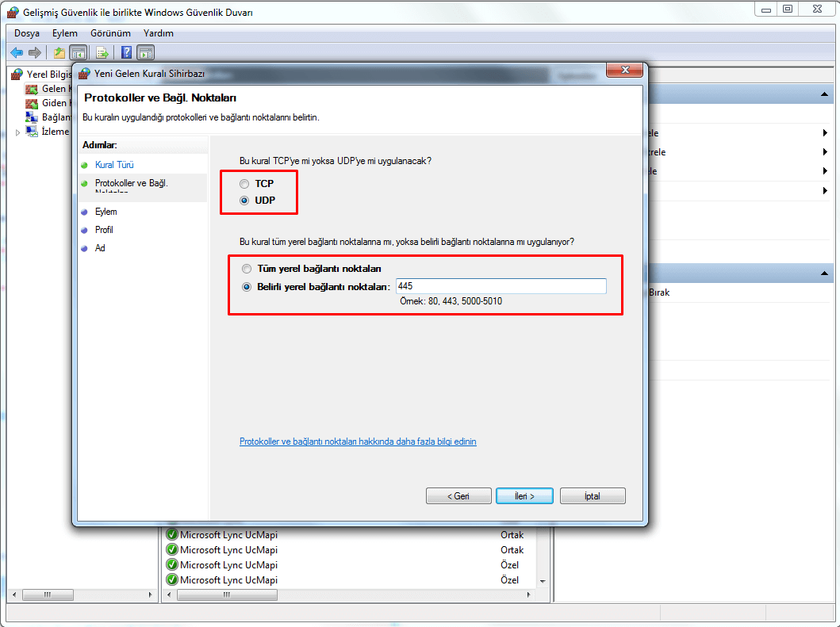Click the port input field containing 445
840x627 pixels.
[x=501, y=286]
